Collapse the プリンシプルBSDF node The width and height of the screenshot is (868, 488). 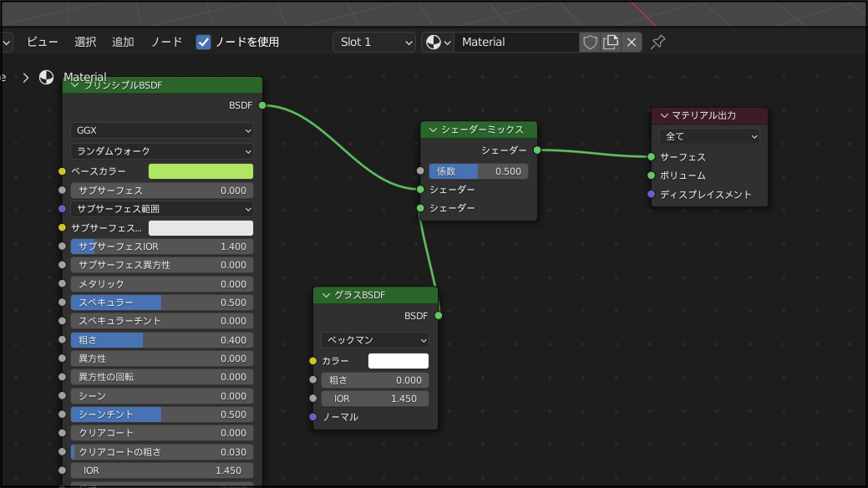[74, 85]
